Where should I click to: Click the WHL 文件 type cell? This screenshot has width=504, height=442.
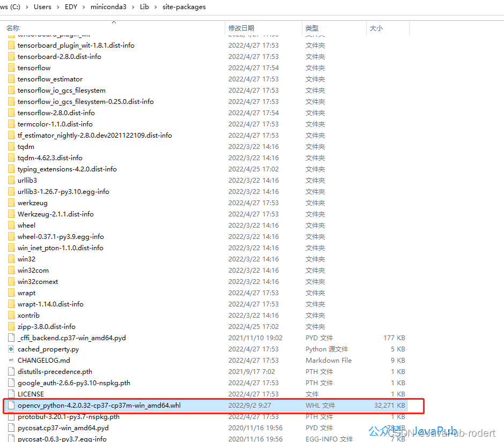[x=320, y=405]
